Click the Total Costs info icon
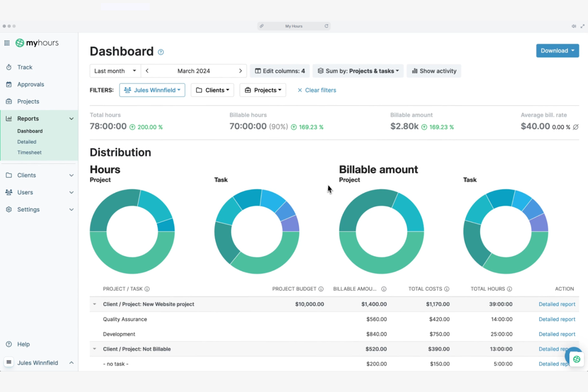This screenshot has width=588, height=392. pyautogui.click(x=447, y=289)
